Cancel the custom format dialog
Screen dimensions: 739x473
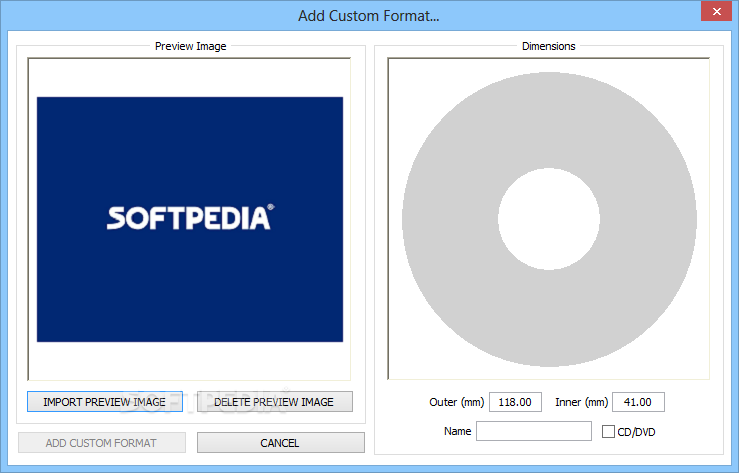coord(280,443)
